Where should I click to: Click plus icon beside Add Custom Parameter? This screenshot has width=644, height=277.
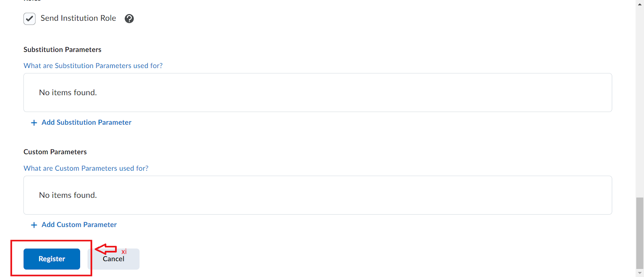click(x=34, y=225)
